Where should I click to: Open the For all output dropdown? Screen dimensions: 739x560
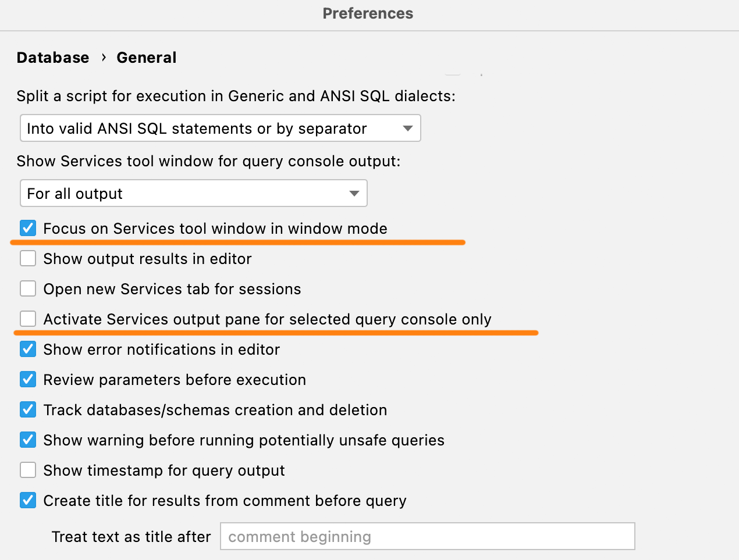193,193
